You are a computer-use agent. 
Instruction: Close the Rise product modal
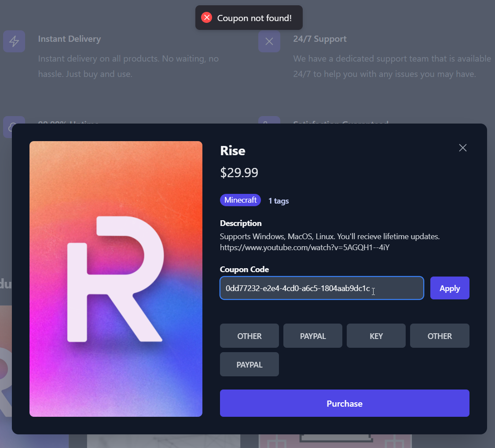click(x=462, y=148)
